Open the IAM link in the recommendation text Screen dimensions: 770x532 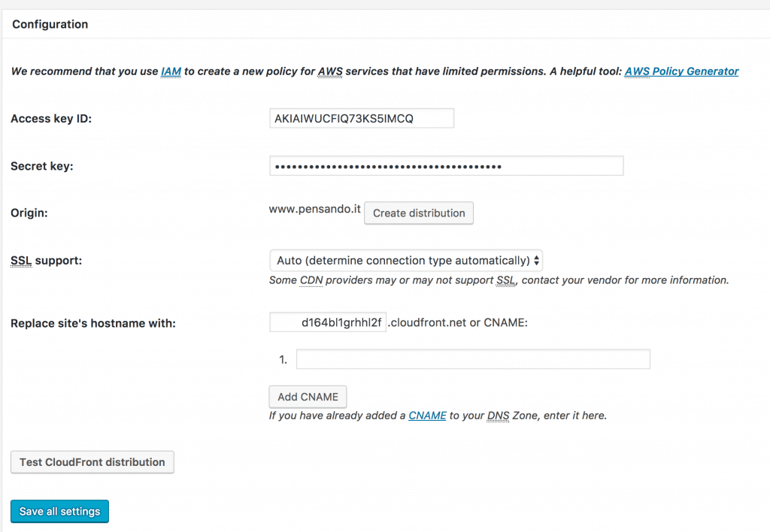(171, 71)
